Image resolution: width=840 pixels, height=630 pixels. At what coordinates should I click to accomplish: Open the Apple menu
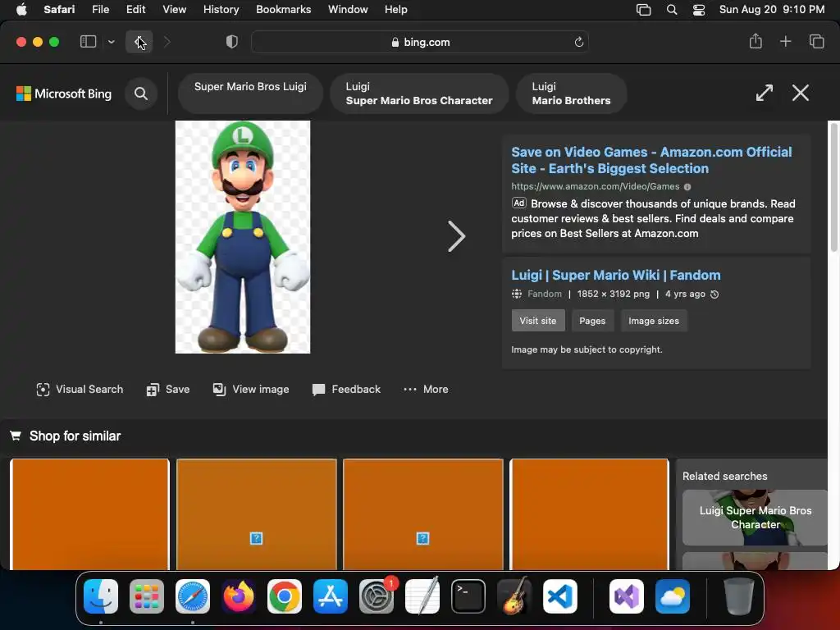(x=21, y=10)
